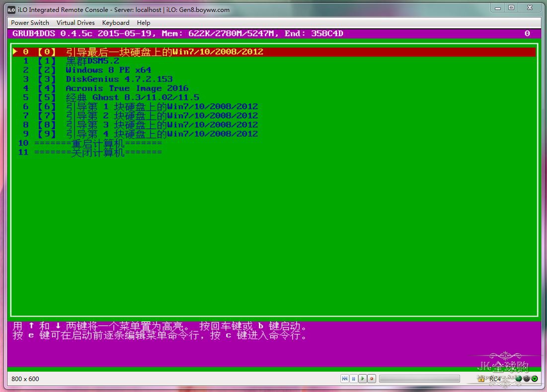Select Acronis True Image 2016 entry
This screenshot has width=547, height=392.
pyautogui.click(x=127, y=88)
